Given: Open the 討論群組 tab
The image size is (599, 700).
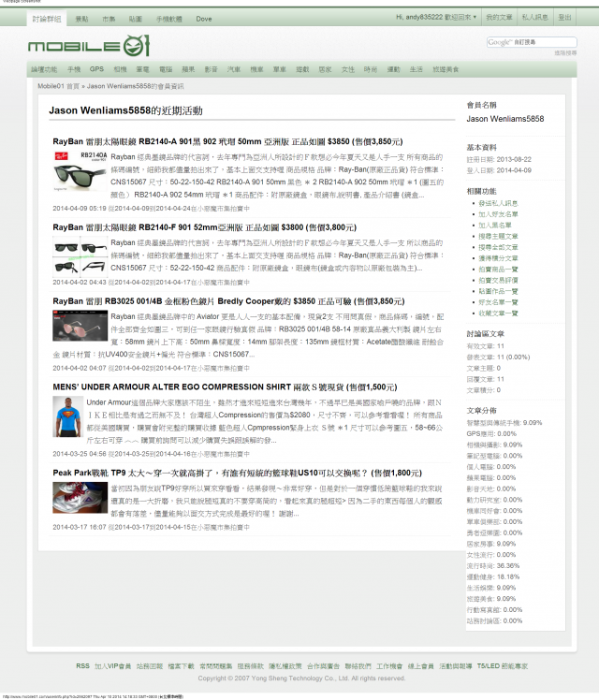Looking at the screenshot, I should (47, 19).
